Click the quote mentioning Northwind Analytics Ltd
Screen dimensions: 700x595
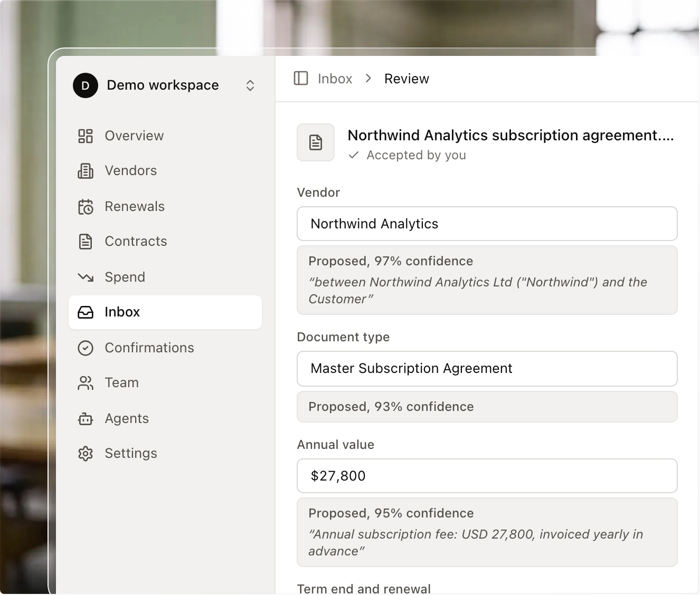coord(478,291)
